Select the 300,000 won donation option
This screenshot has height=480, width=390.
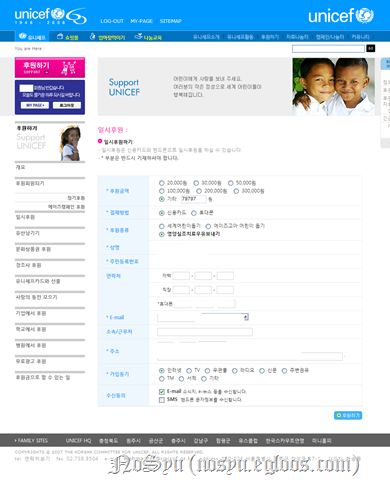pyautogui.click(x=236, y=191)
